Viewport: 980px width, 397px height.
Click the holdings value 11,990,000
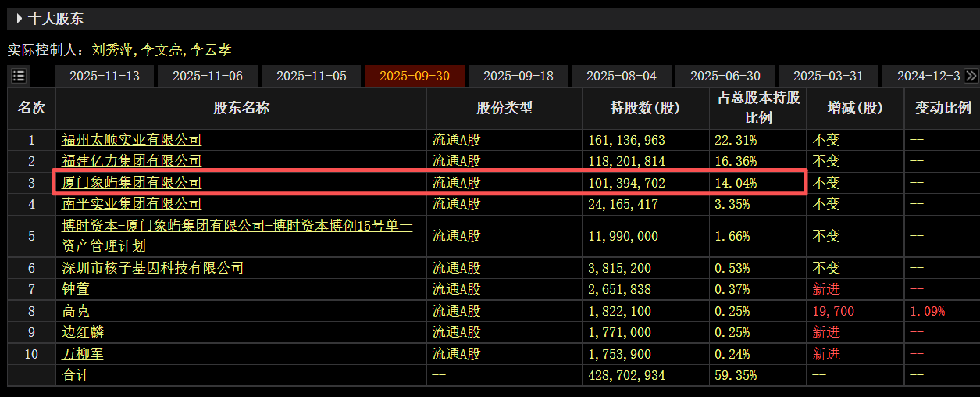624,236
